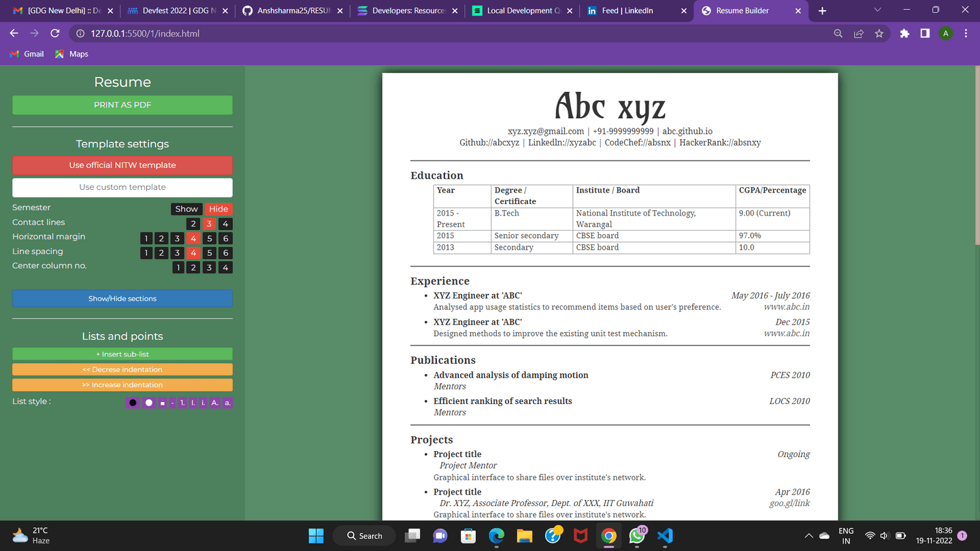This screenshot has width=980, height=551.
Task: Open the profile 'A' avatar menu
Action: 945,33
